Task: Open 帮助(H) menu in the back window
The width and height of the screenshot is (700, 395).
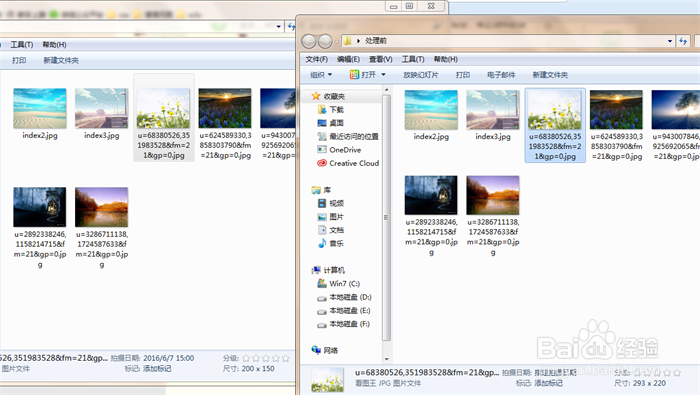Action: 54,45
